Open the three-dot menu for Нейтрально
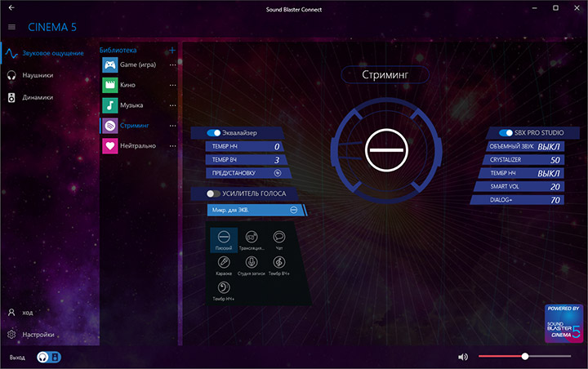Screen dimensions: 588x369 point(172,146)
